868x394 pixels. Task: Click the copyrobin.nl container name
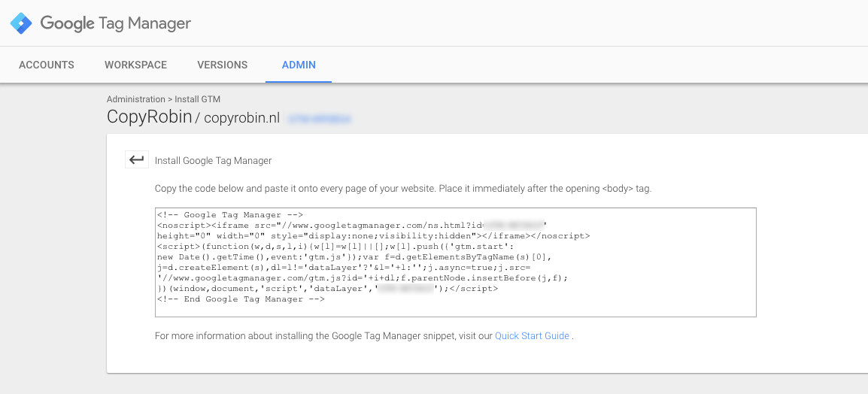click(242, 118)
